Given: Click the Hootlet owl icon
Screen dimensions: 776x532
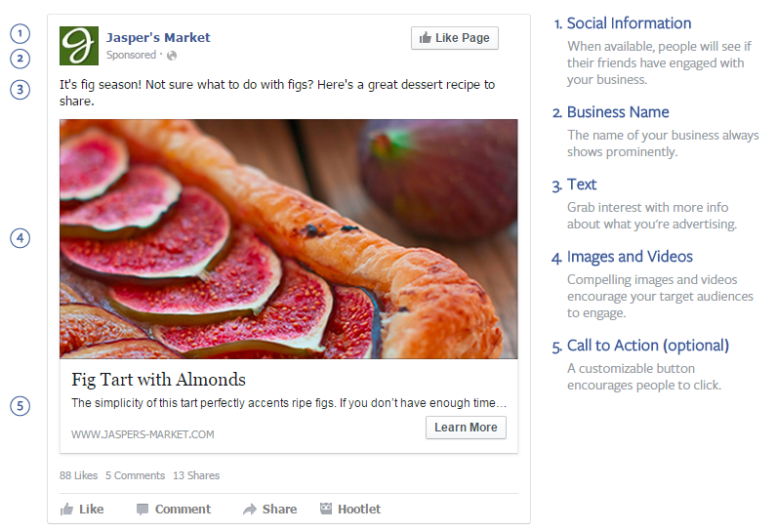Looking at the screenshot, I should coord(326,509).
